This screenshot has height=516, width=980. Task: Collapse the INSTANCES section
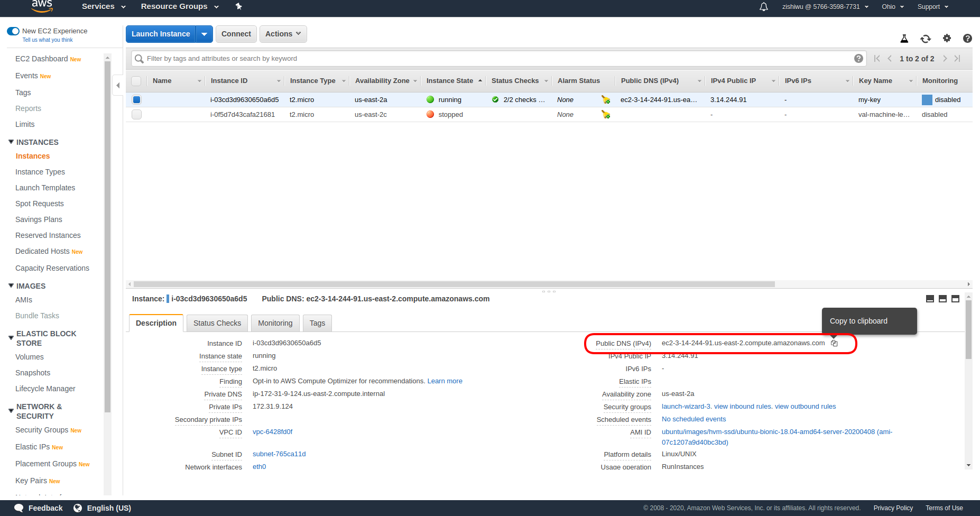pyautogui.click(x=11, y=142)
